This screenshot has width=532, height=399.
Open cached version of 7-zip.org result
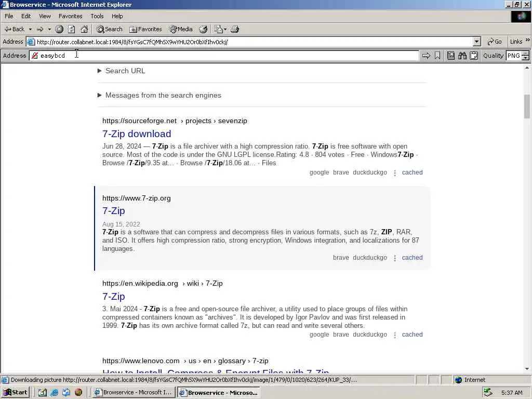click(x=412, y=258)
